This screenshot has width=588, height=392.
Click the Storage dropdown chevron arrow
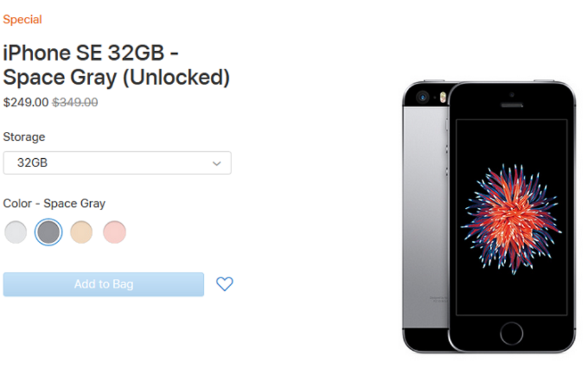(x=216, y=163)
